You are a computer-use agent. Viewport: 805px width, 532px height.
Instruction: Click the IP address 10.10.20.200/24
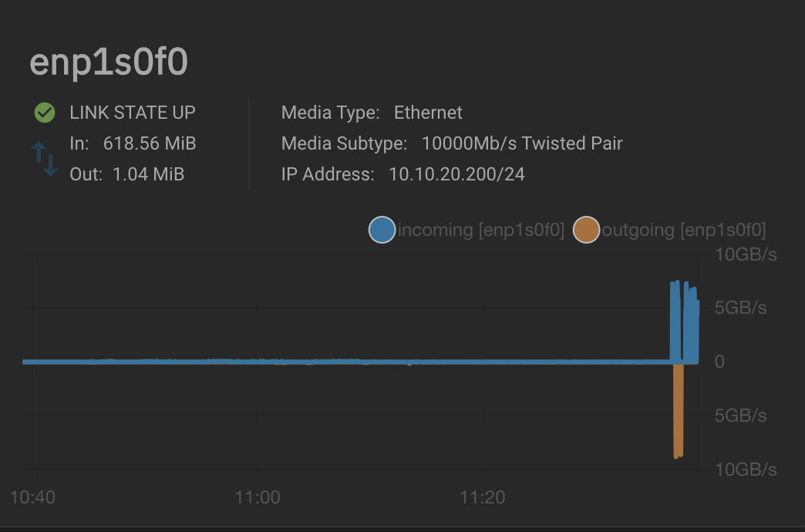456,174
